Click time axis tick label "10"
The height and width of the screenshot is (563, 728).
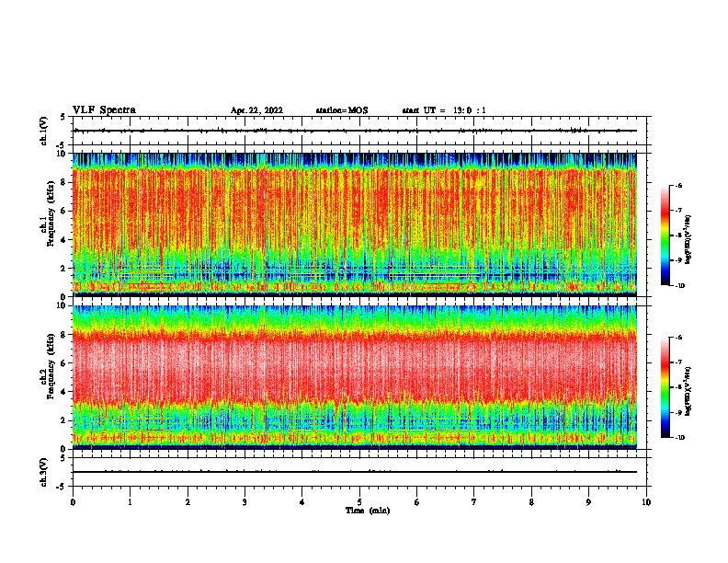point(646,502)
